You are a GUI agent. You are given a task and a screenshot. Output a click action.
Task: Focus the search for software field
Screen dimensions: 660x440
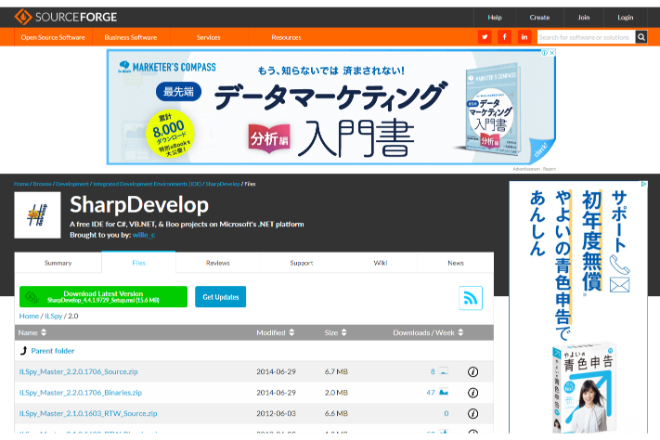tap(586, 37)
